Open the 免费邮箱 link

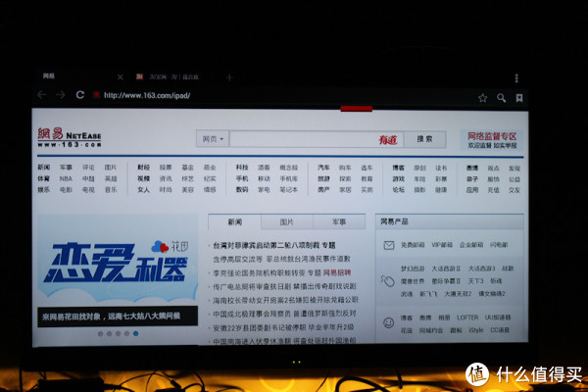click(x=413, y=245)
